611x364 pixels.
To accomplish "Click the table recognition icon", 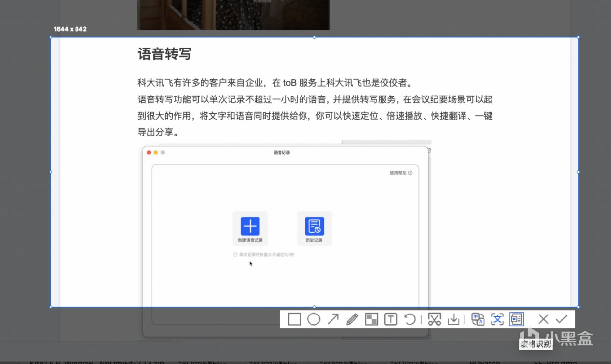I will point(516,320).
